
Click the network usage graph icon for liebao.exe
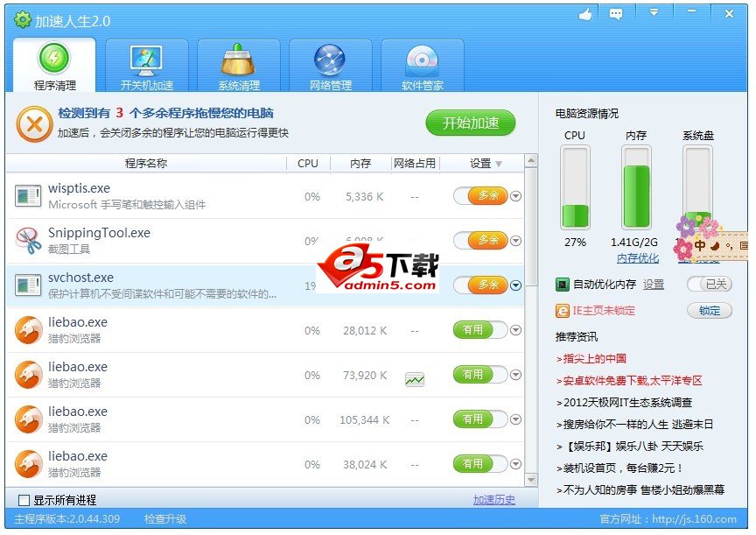click(415, 379)
